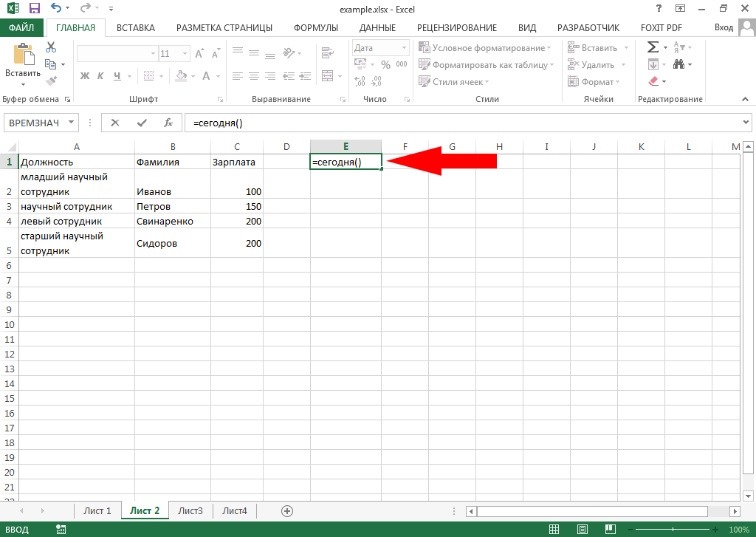Select Normal view in status bar
The image size is (756, 537).
554,530
